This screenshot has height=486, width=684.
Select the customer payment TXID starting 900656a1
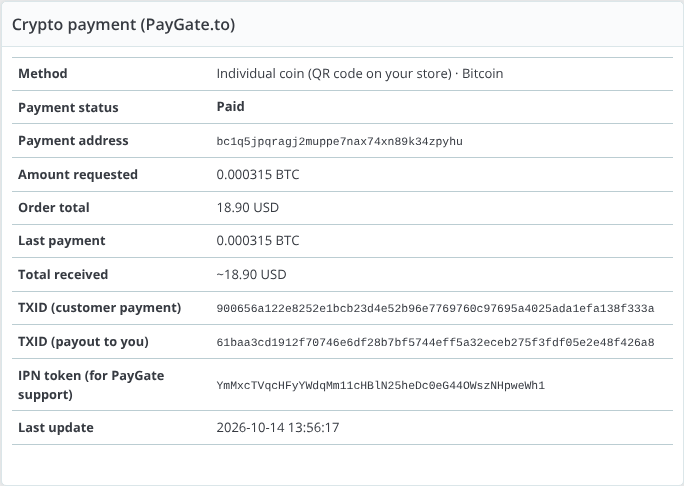[435, 308]
